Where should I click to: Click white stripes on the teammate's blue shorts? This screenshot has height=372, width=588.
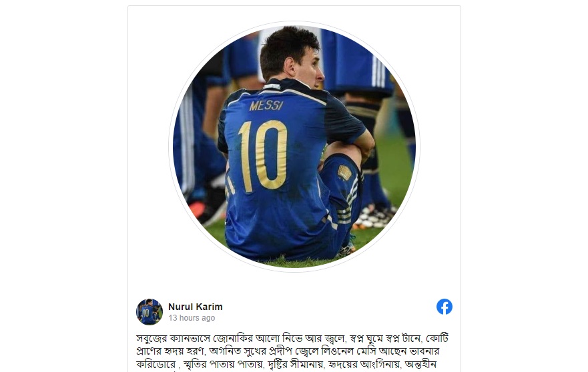click(378, 72)
